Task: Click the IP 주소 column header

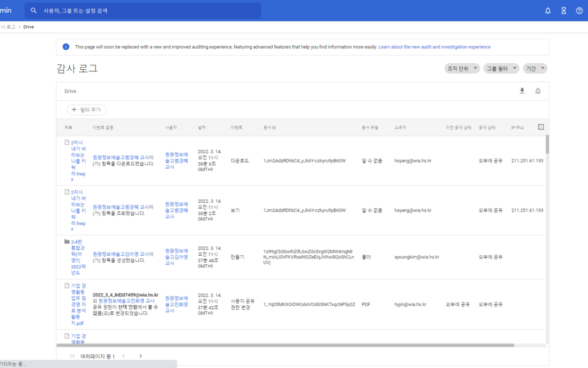Action: click(517, 128)
